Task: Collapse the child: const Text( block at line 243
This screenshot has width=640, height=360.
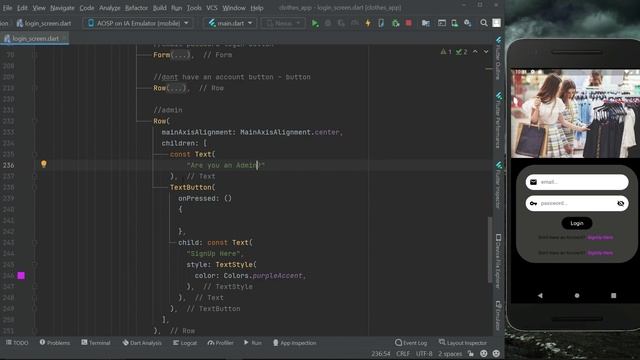Action: [35, 242]
